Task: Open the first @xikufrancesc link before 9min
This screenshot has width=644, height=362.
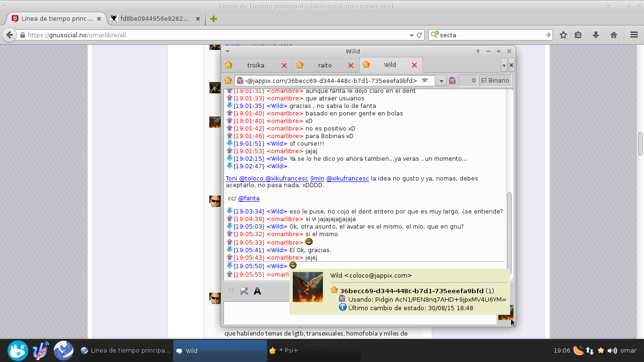Action: (287, 179)
